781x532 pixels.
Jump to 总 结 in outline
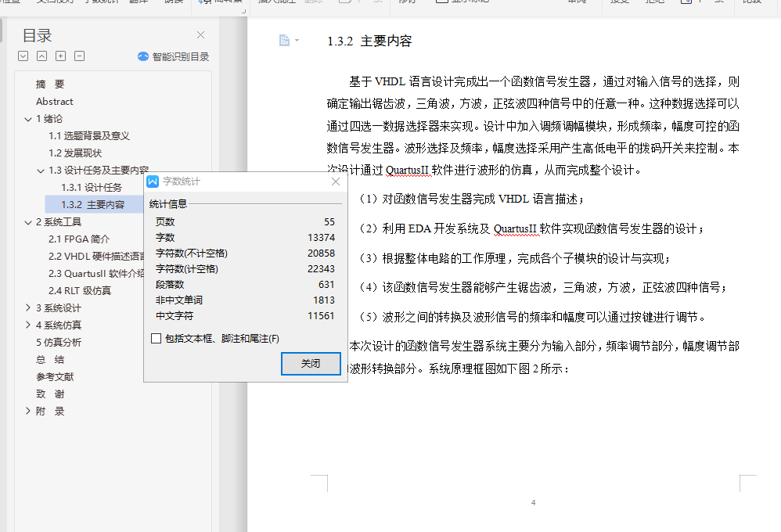click(x=50, y=360)
